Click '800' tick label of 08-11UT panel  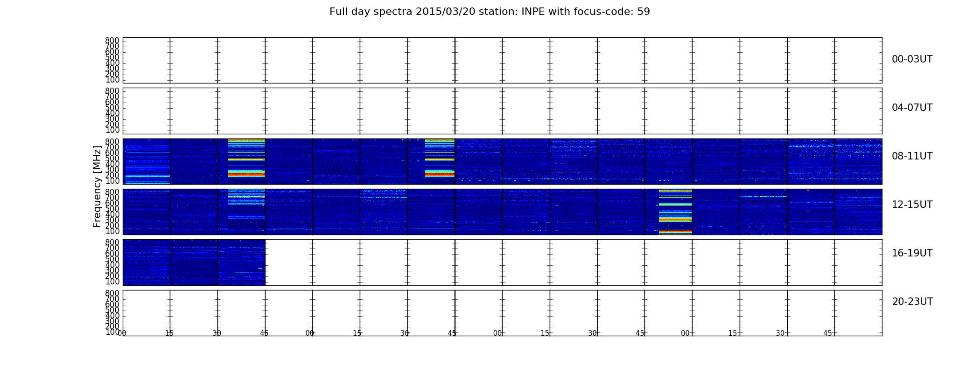112,142
